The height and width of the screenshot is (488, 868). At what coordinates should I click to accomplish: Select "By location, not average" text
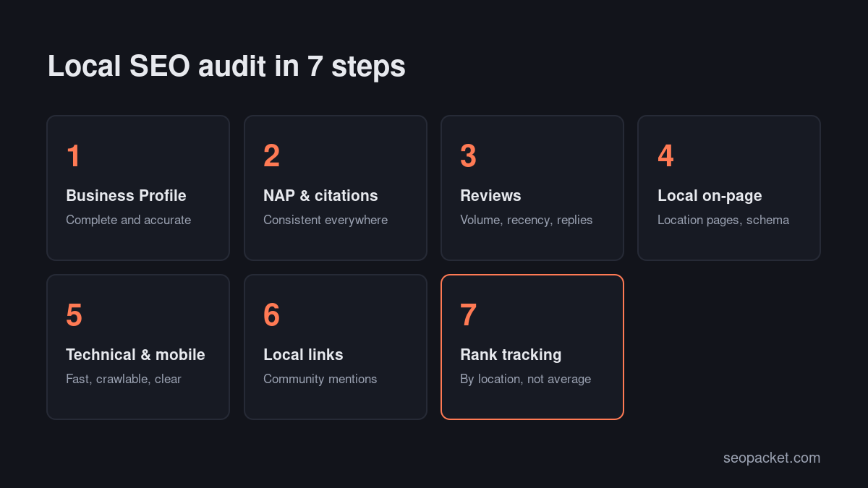coord(526,379)
